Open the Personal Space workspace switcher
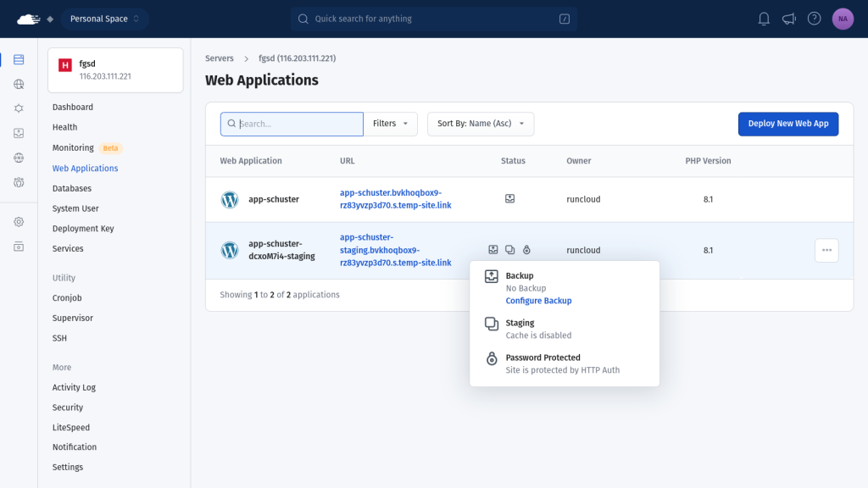Image resolution: width=868 pixels, height=488 pixels. tap(104, 19)
